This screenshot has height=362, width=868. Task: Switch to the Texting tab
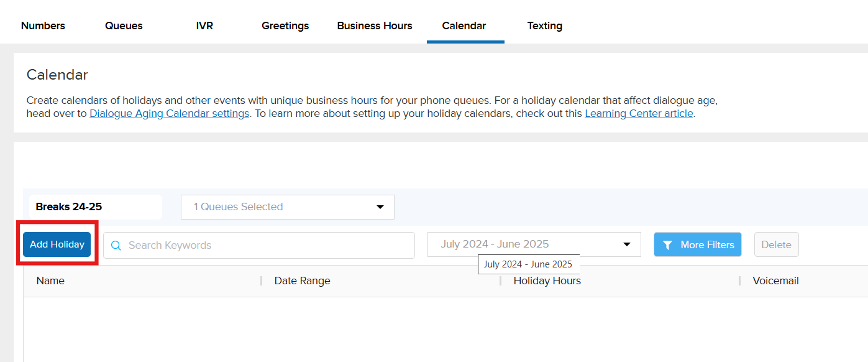click(x=545, y=26)
